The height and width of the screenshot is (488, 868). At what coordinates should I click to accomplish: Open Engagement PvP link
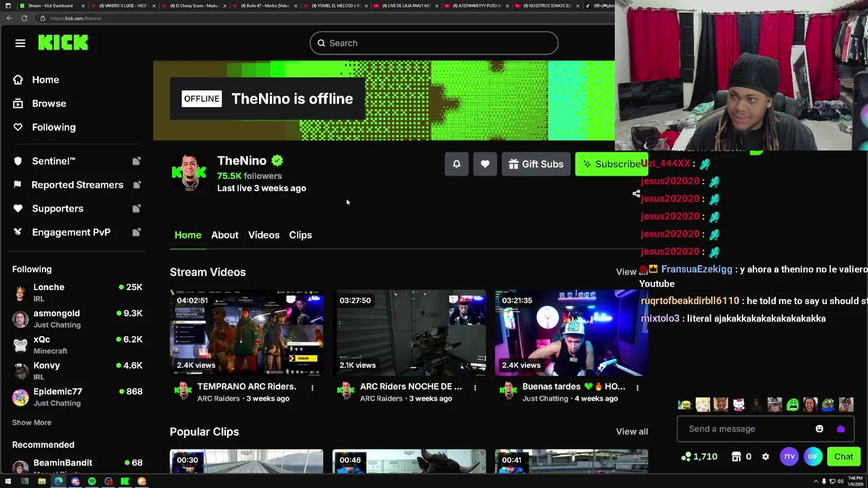[x=71, y=232]
